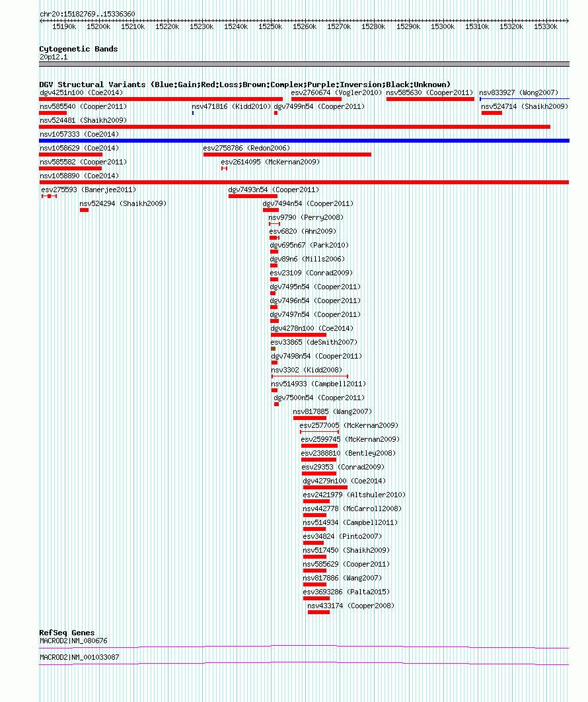Image resolution: width=588 pixels, height=702 pixels.
Task: Select the nsv817886 (Wang2007) label
Action: click(x=343, y=579)
